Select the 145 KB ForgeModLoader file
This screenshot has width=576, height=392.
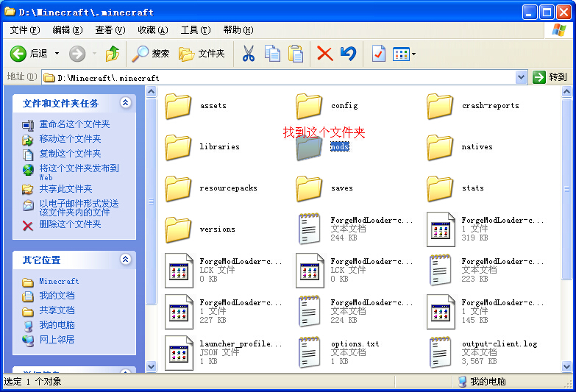pyautogui.click(x=441, y=312)
